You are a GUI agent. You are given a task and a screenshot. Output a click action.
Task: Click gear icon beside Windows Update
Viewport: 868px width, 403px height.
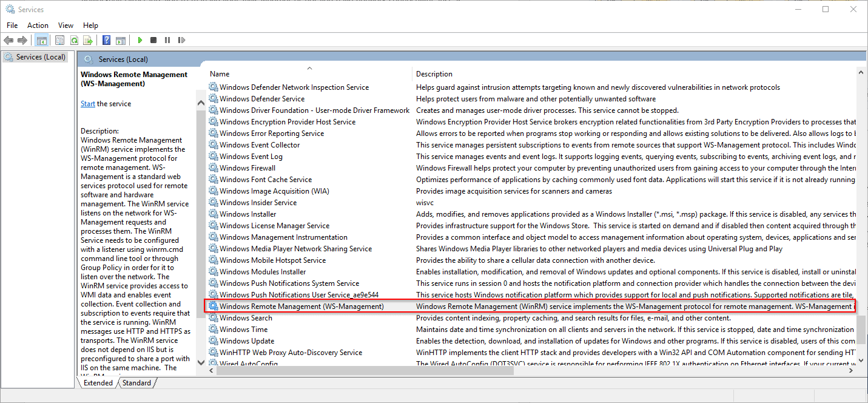(214, 341)
